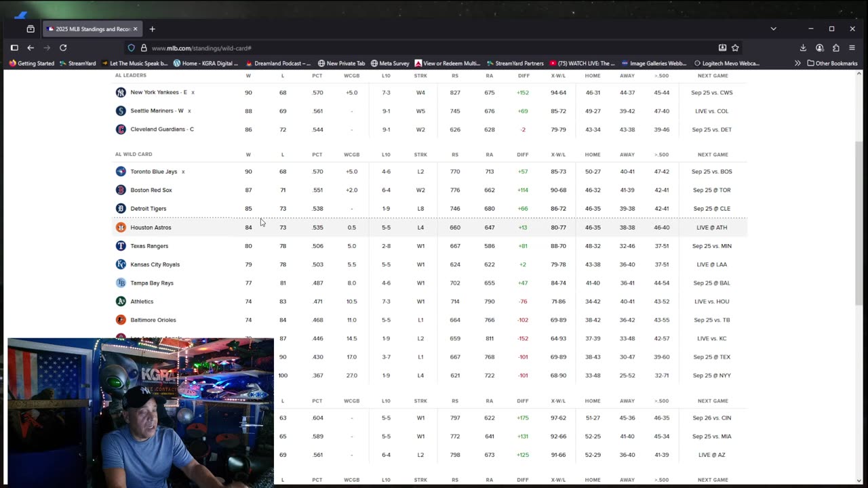Screen dimensions: 868x488
Task: Open a new browser tab
Action: pos(152,29)
